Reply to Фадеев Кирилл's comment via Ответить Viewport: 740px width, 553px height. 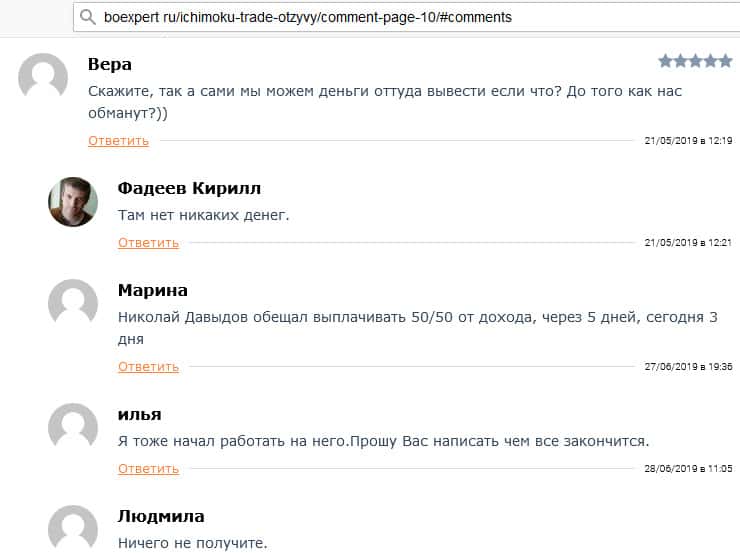(148, 243)
